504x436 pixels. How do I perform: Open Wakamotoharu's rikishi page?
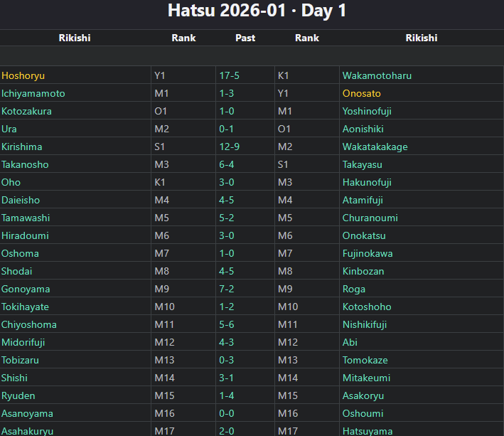pos(377,75)
